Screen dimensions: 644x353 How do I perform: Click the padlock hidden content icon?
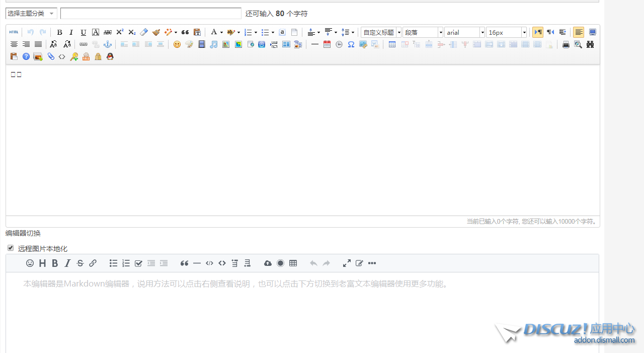click(x=98, y=56)
